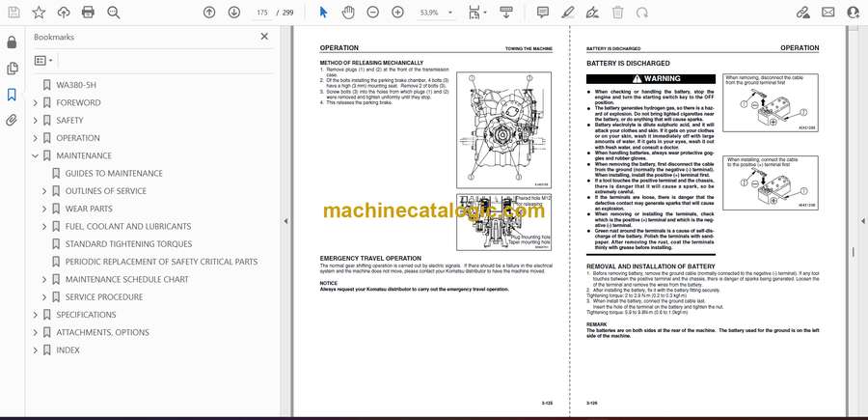Expand the SAFETY bookmark
The height and width of the screenshot is (420, 868).
point(36,121)
